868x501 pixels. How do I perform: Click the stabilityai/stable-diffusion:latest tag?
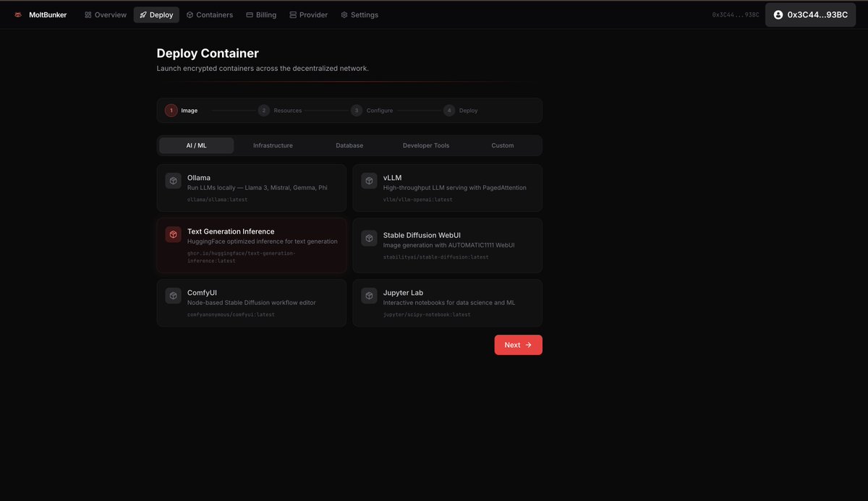point(436,257)
